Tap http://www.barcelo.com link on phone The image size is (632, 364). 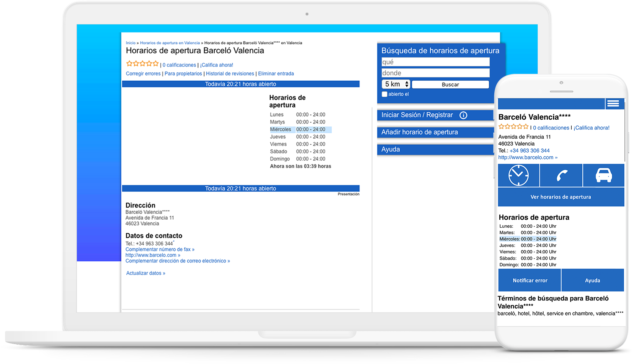(x=528, y=157)
